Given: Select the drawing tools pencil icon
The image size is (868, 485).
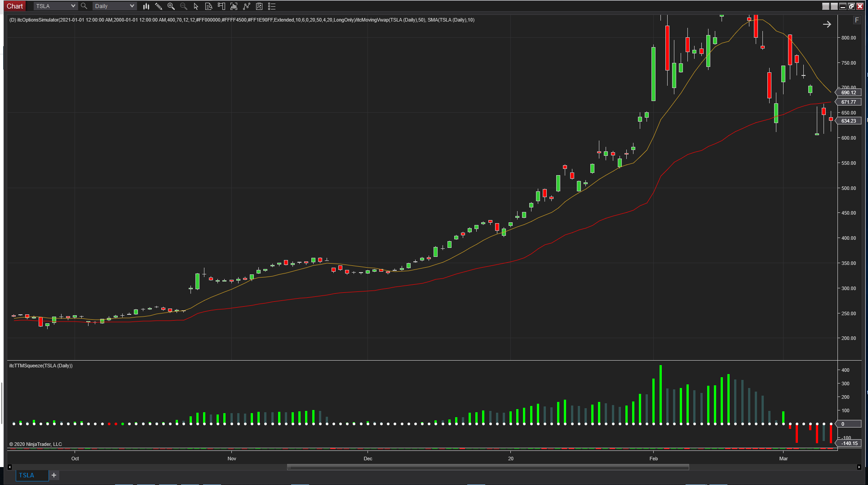Looking at the screenshot, I should [159, 6].
